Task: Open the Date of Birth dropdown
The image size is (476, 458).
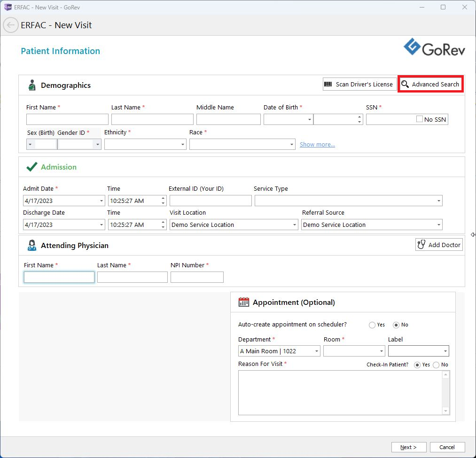Action: click(x=309, y=119)
